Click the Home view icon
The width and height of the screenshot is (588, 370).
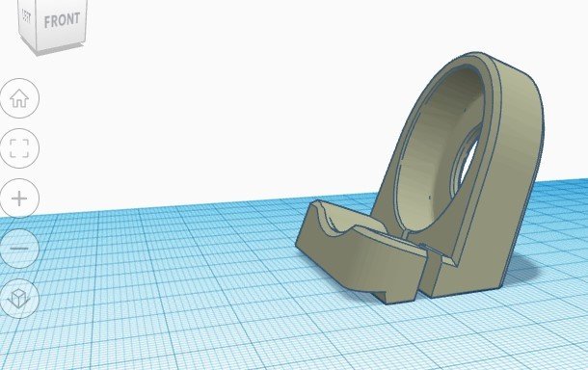[19, 98]
